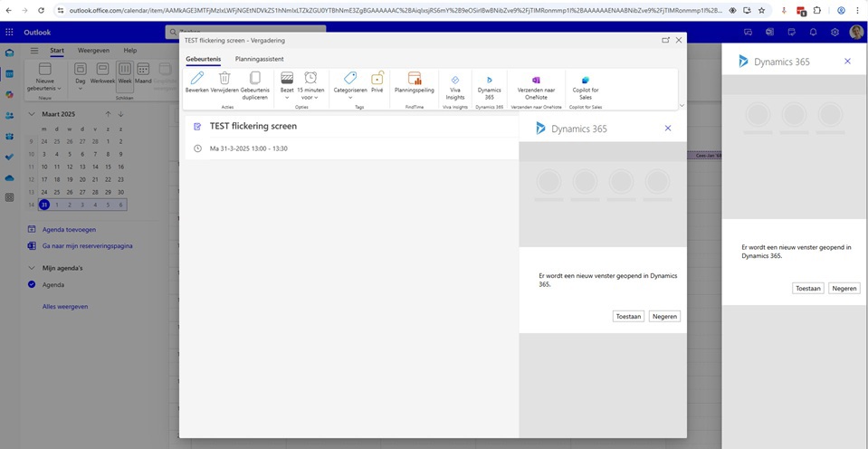Duplicate the event with Gebeurtenis dupliceren

click(x=254, y=85)
